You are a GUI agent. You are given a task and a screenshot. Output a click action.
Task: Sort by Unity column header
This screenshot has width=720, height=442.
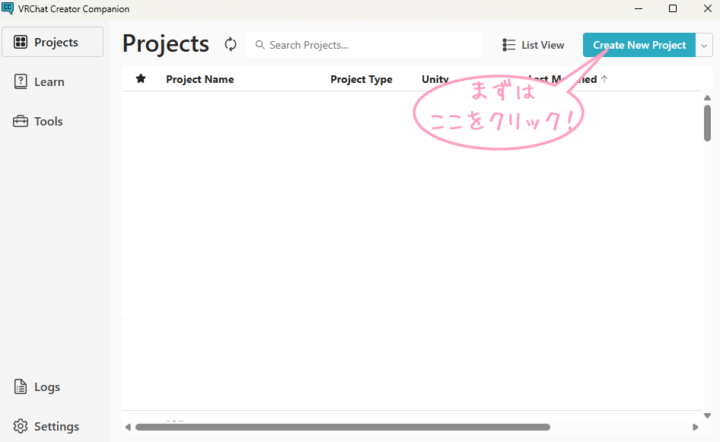coord(435,79)
